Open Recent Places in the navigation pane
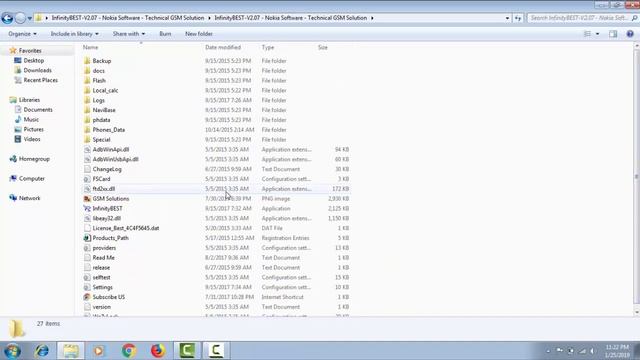Image resolution: width=640 pixels, height=360 pixels. coord(40,80)
